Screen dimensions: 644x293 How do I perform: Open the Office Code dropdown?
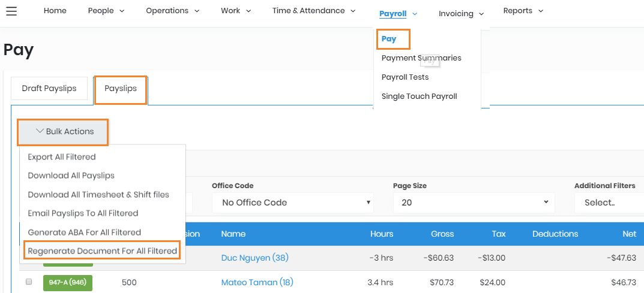coord(293,203)
